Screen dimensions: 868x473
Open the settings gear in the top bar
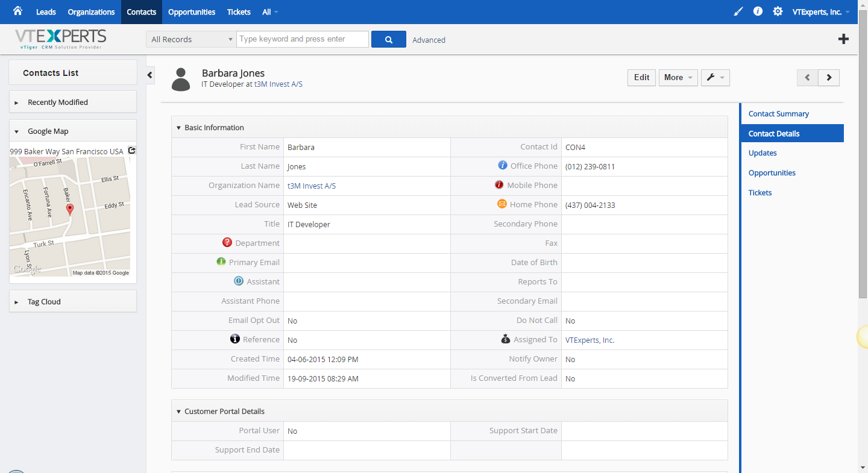coord(778,11)
